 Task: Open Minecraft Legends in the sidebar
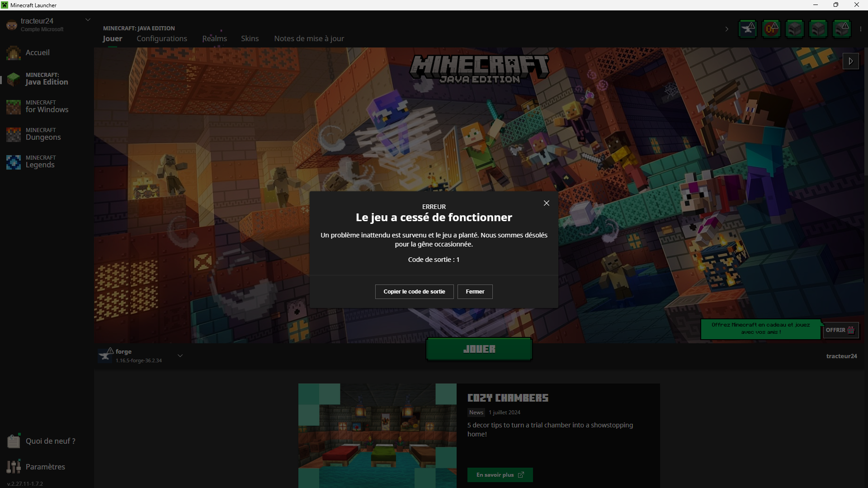[31, 161]
